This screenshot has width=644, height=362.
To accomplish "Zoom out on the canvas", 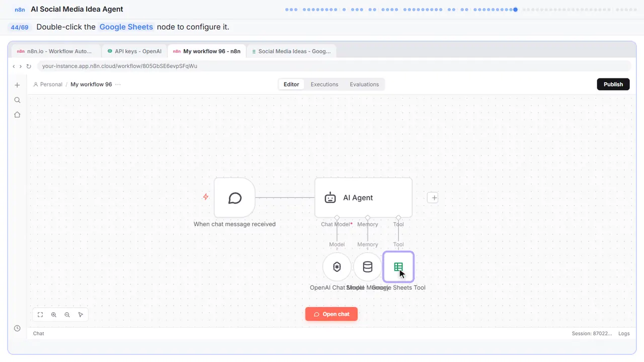I will click(67, 315).
